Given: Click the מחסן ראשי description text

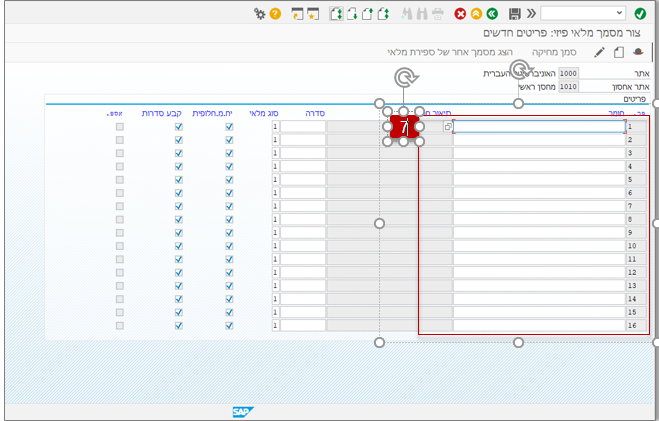Looking at the screenshot, I should 538,87.
